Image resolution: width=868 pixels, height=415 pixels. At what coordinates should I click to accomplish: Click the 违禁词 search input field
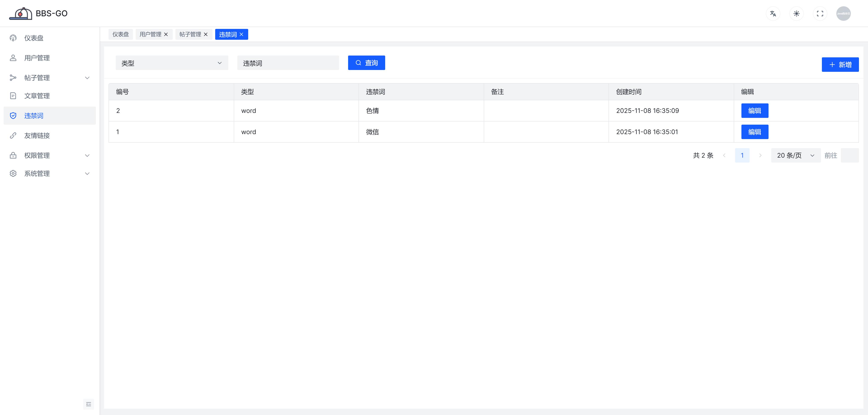[x=288, y=63]
